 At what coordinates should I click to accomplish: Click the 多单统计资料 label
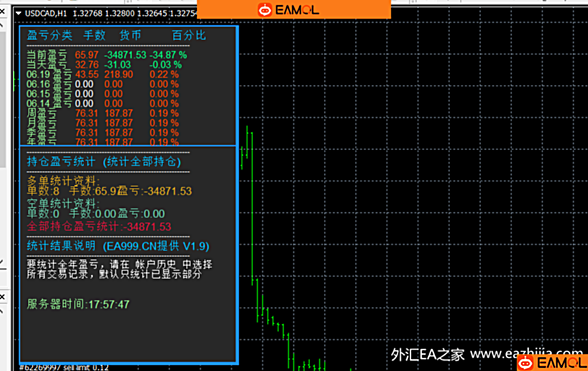pos(64,181)
